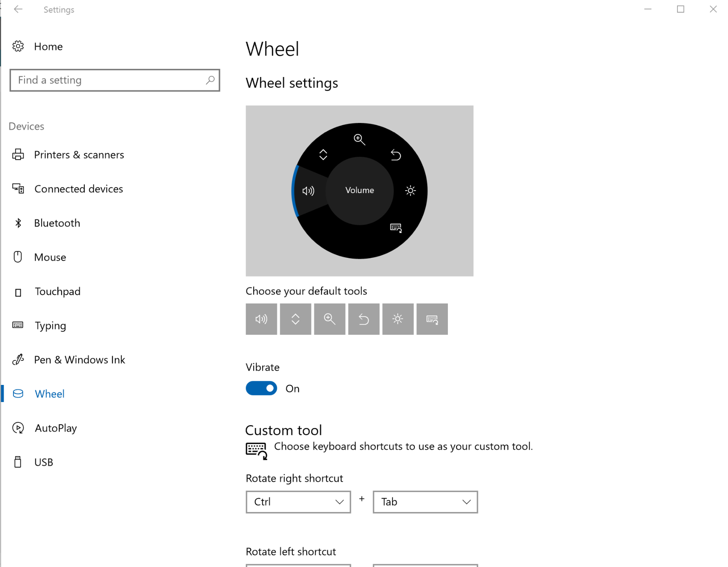Image resolution: width=728 pixels, height=567 pixels.
Task: Click speaker icon on wheel preview
Action: (308, 191)
